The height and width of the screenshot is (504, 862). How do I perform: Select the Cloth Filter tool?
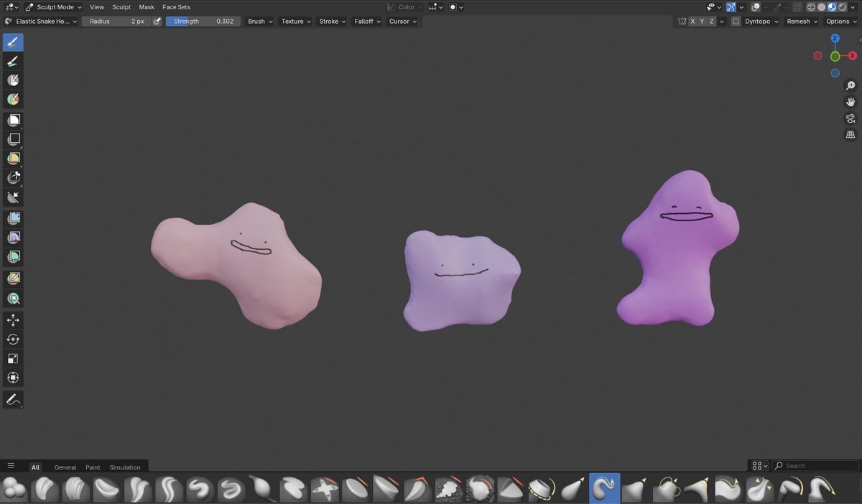click(13, 238)
